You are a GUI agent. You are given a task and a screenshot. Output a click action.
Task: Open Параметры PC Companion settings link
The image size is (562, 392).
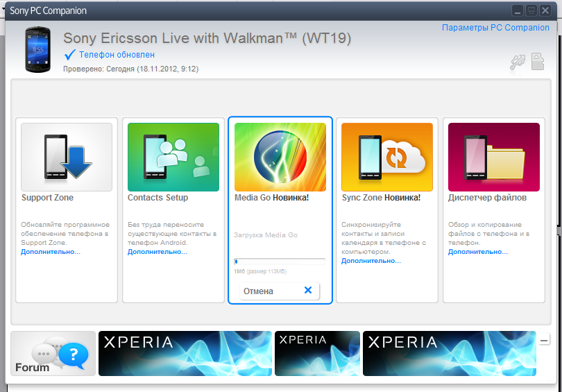coord(495,28)
